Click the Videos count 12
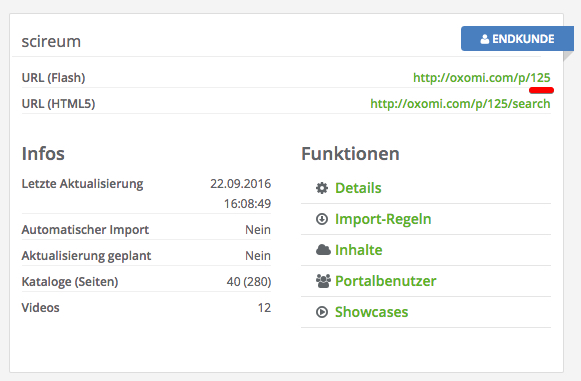 click(264, 308)
